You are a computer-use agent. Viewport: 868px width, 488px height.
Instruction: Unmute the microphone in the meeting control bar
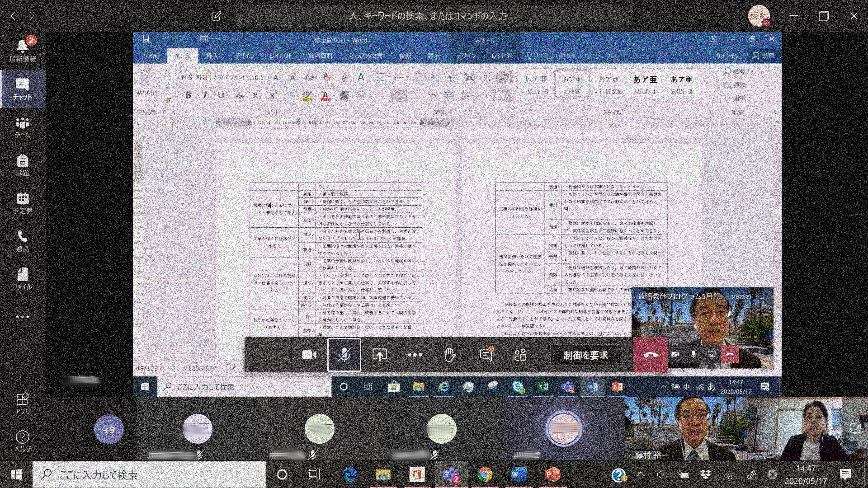click(344, 355)
